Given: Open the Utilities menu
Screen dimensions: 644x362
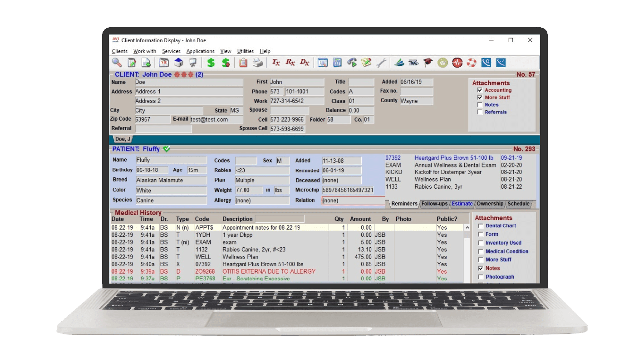Looking at the screenshot, I should point(246,51).
